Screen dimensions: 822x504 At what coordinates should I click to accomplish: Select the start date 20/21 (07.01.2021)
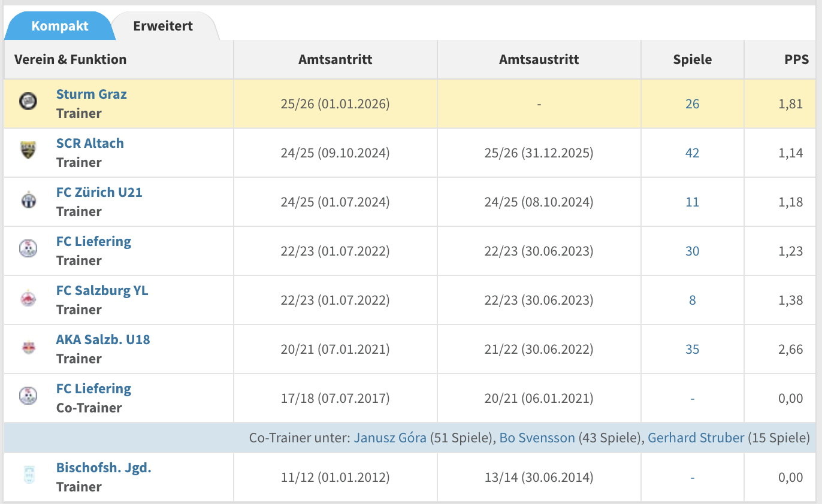(x=336, y=350)
